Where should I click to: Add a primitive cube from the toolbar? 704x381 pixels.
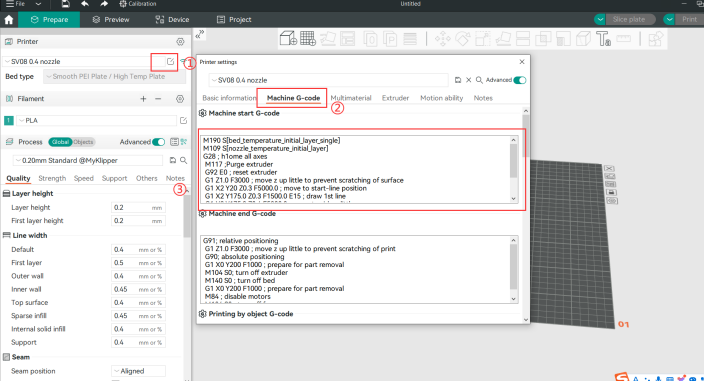click(288, 39)
